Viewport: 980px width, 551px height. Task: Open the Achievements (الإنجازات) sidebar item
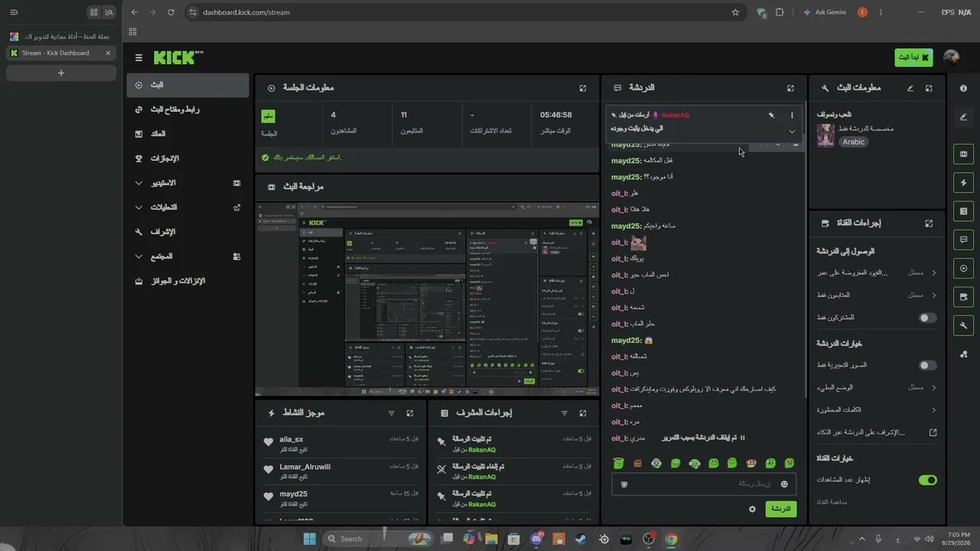pos(188,158)
